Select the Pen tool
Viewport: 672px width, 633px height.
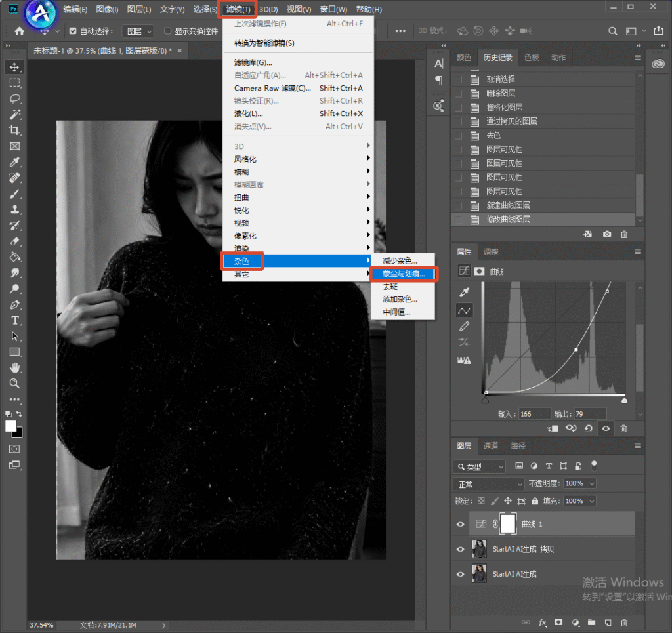click(x=14, y=304)
